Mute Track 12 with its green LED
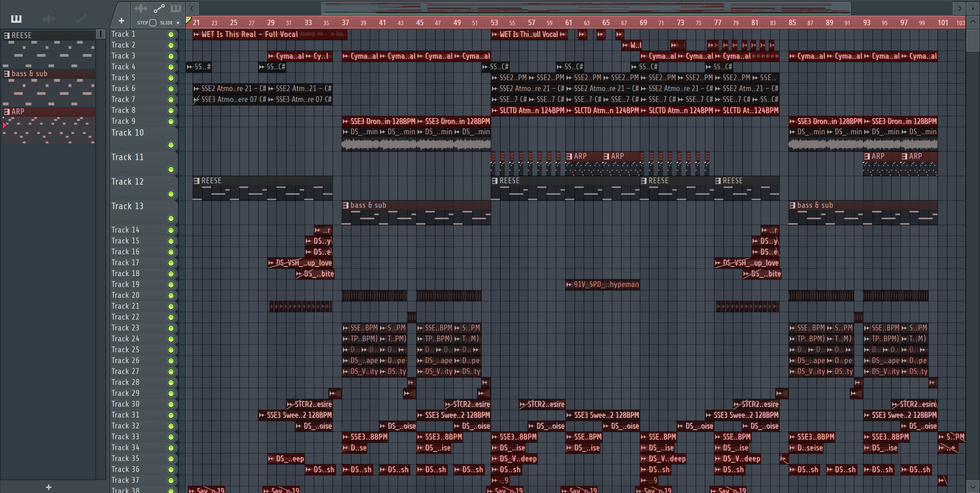Image resolution: width=980 pixels, height=493 pixels. (171, 194)
